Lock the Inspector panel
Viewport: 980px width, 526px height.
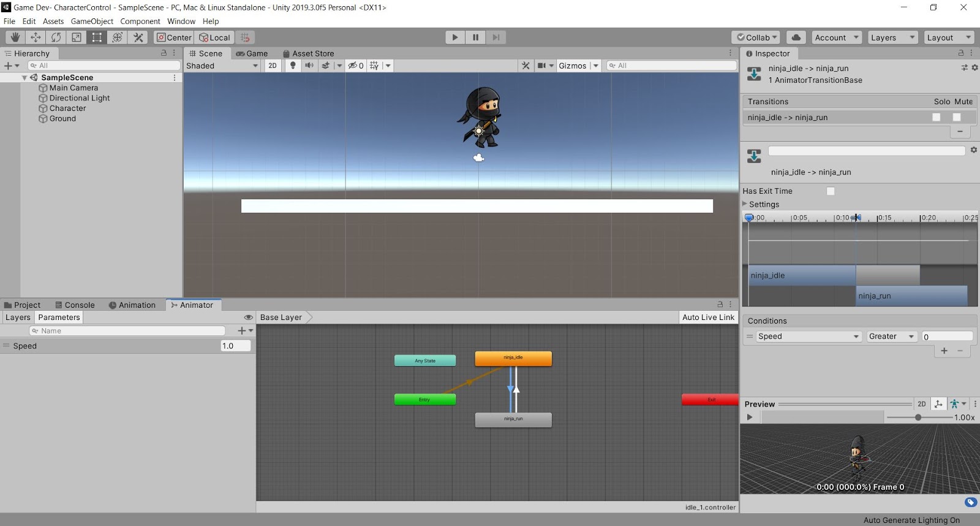tap(961, 53)
